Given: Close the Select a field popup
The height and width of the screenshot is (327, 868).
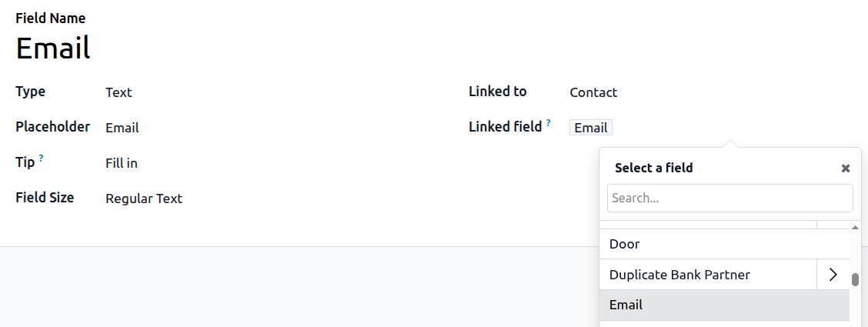Looking at the screenshot, I should [845, 169].
